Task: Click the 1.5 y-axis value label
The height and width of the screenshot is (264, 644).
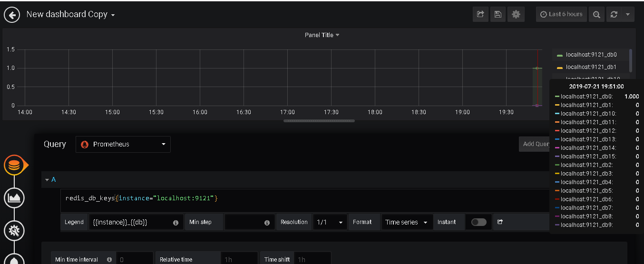Action: pyautogui.click(x=10, y=49)
